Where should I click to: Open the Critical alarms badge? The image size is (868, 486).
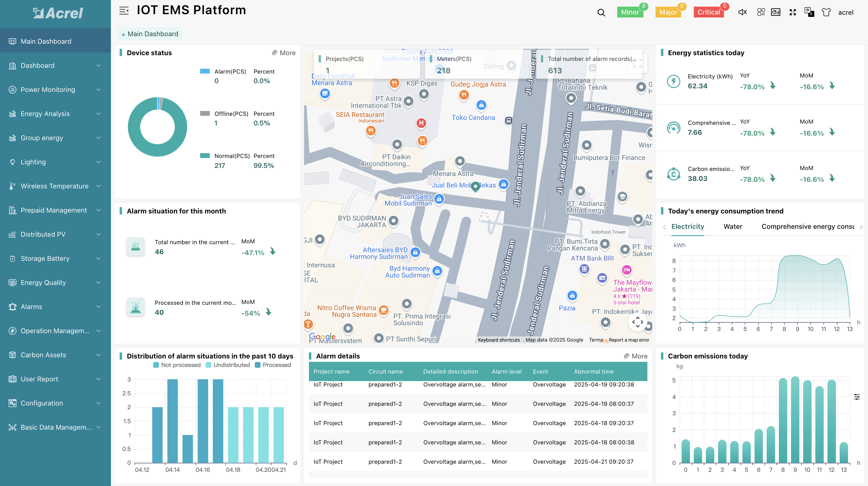click(x=709, y=12)
